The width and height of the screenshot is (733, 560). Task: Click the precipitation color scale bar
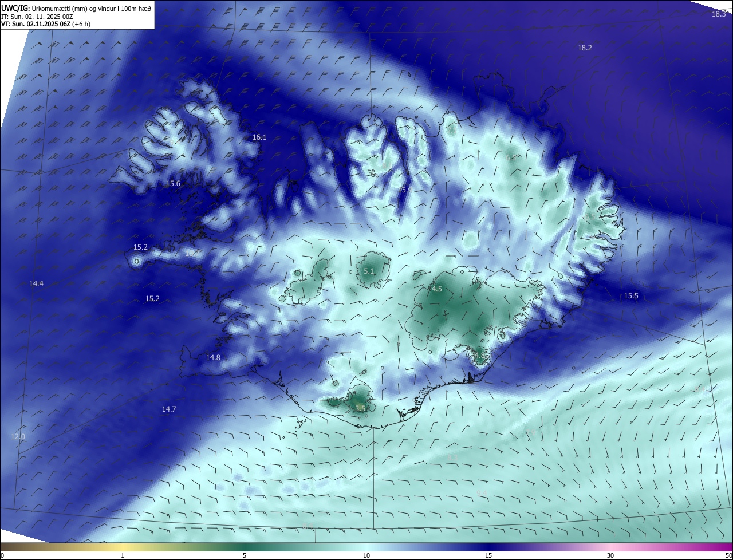tap(366, 547)
